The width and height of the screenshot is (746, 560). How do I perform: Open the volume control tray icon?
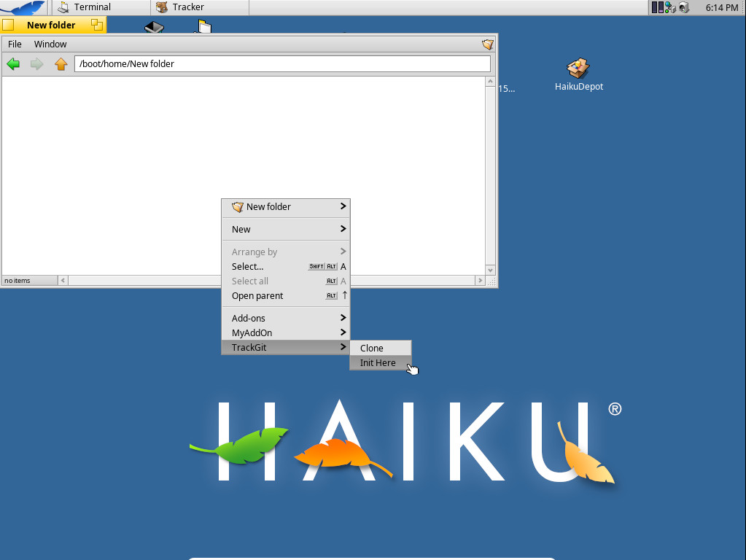[x=684, y=7]
